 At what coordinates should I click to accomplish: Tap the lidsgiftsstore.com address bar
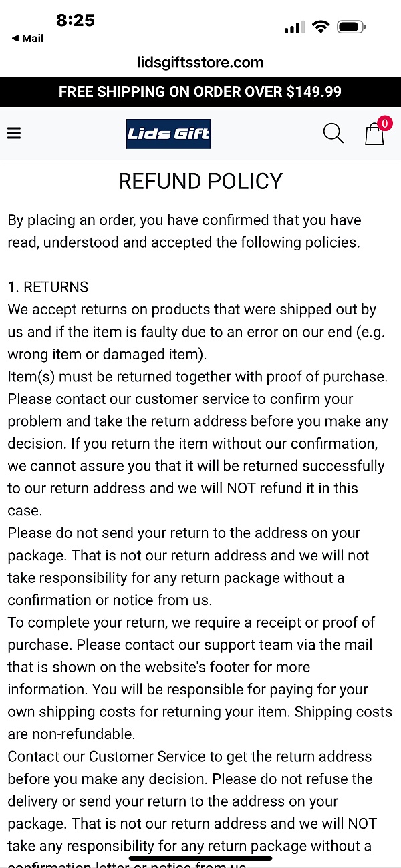tap(200, 63)
